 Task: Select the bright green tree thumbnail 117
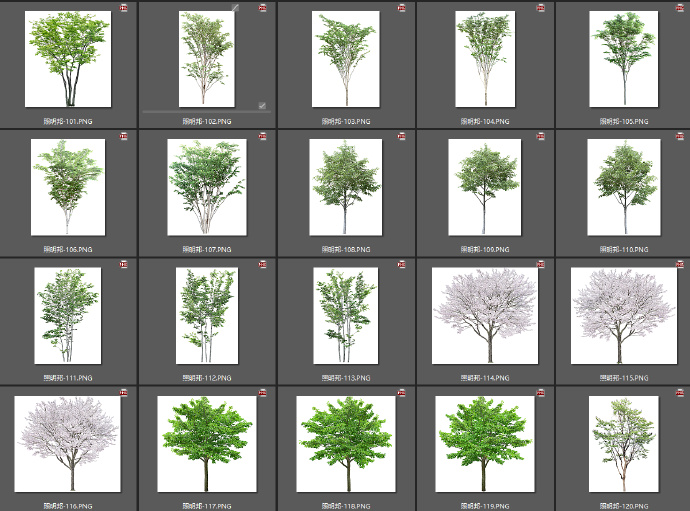click(207, 444)
